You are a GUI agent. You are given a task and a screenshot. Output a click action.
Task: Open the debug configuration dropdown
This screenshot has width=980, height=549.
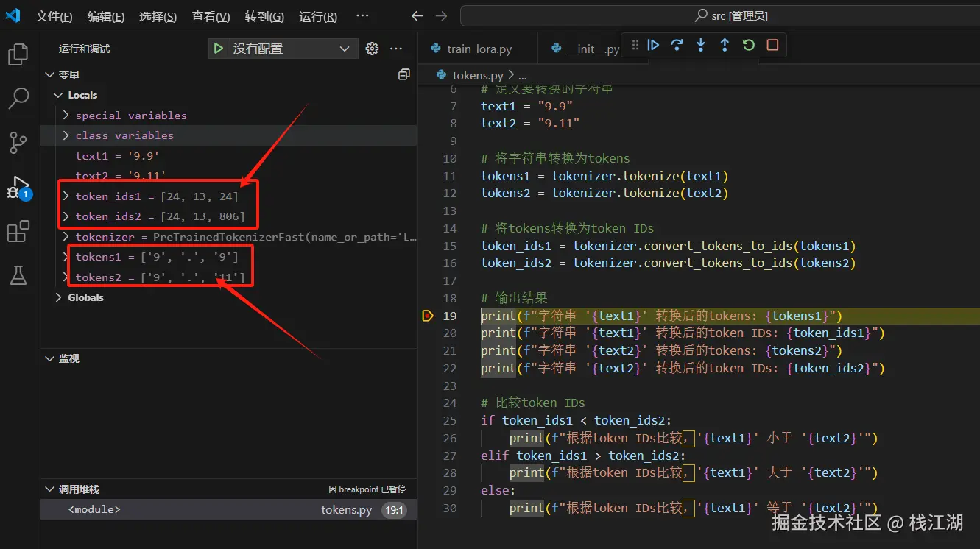click(x=344, y=49)
